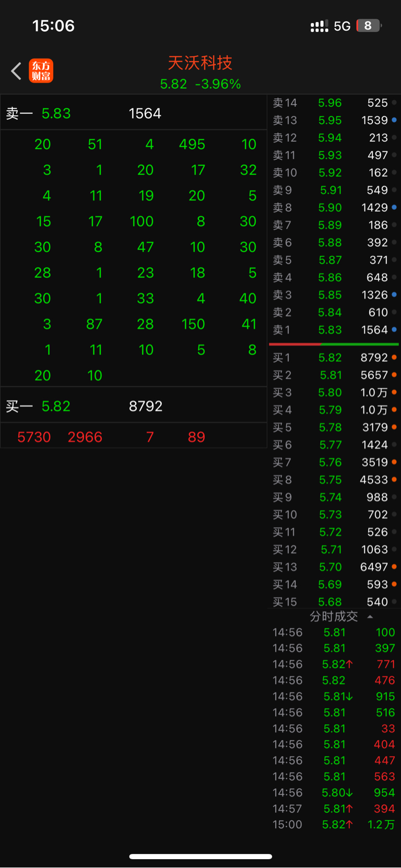Select the 卖9 row at 5.91
The image size is (401, 868).
334,191
